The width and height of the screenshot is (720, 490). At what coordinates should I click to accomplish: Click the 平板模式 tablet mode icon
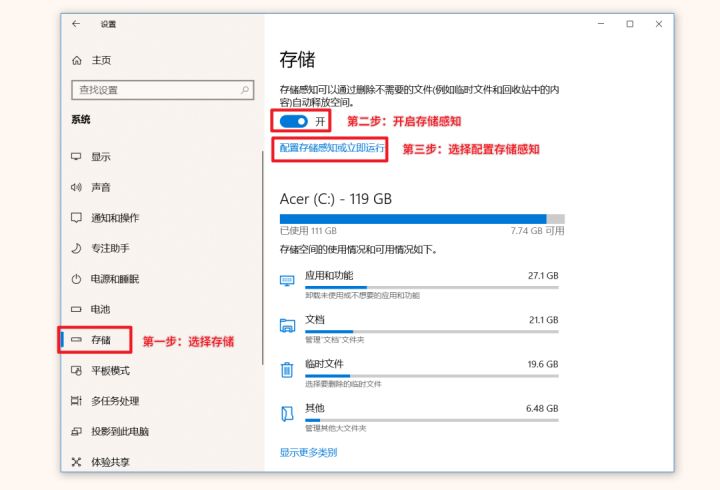pyautogui.click(x=76, y=371)
